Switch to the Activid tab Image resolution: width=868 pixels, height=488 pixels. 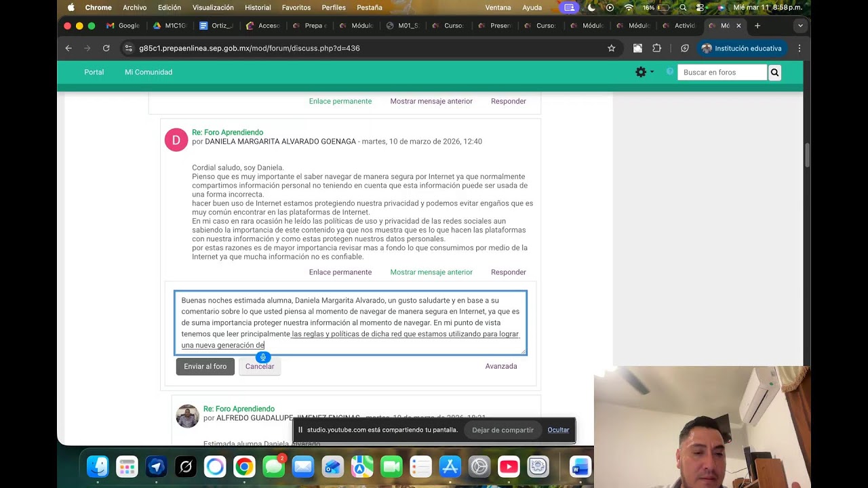[679, 26]
